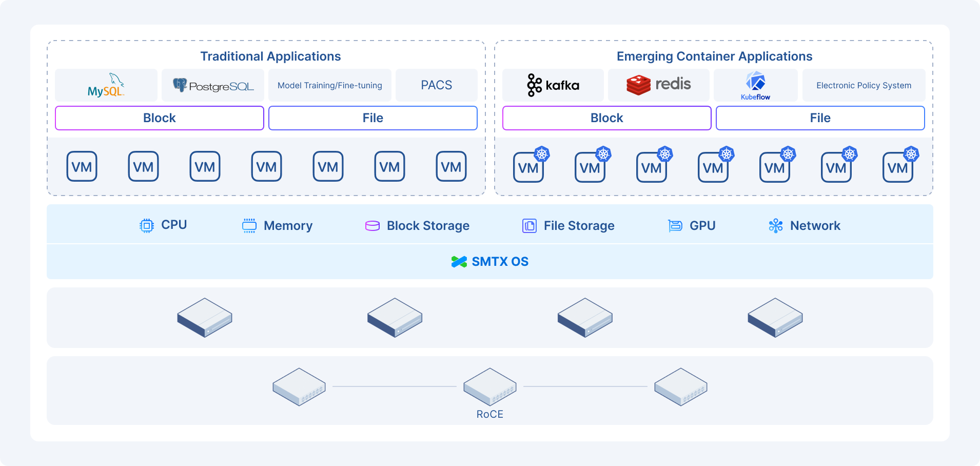Image resolution: width=980 pixels, height=466 pixels.
Task: Click the Model Training/Fine-tuning tile
Action: point(330,85)
